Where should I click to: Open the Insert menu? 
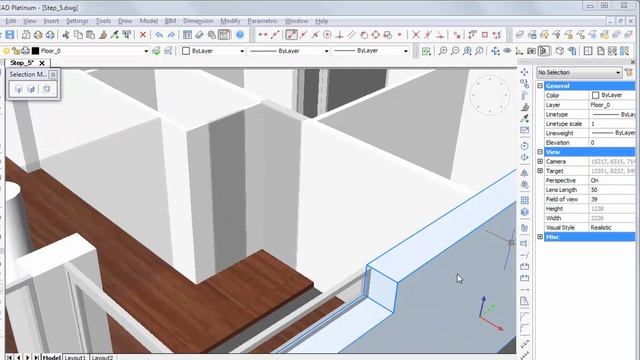click(x=51, y=21)
